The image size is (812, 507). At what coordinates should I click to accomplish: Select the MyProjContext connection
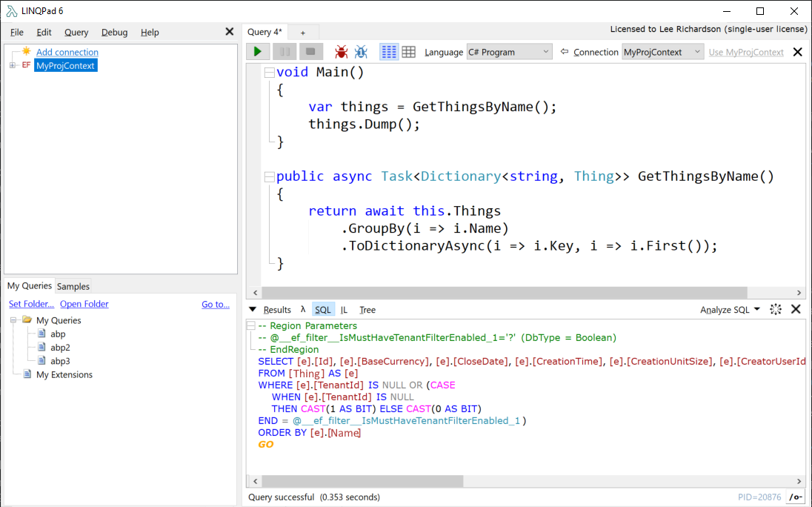[x=65, y=66]
